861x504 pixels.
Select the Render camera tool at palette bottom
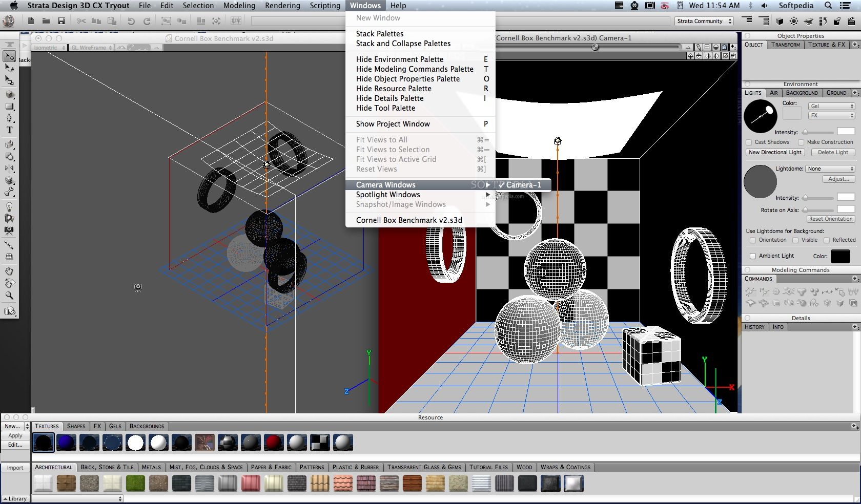pos(9,311)
